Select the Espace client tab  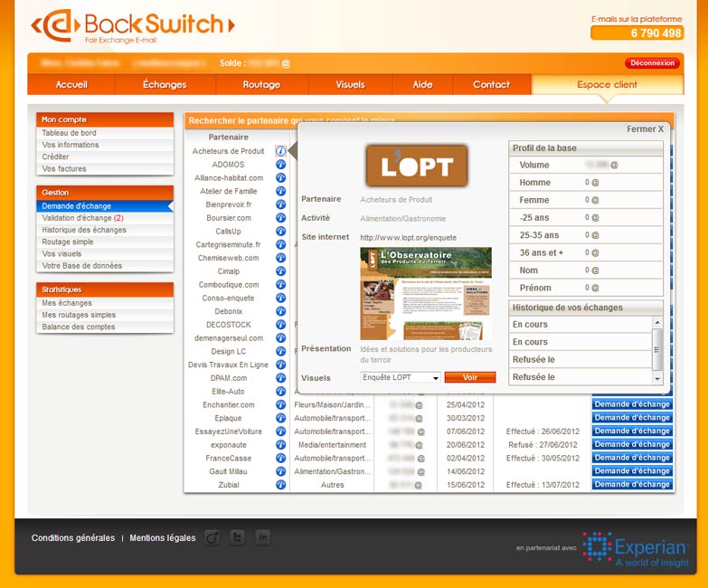(x=608, y=84)
